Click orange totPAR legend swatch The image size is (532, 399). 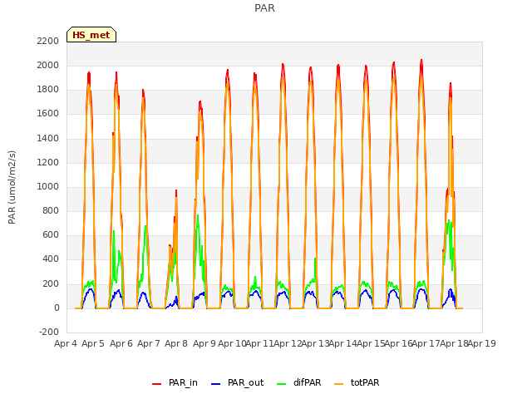click(x=339, y=384)
